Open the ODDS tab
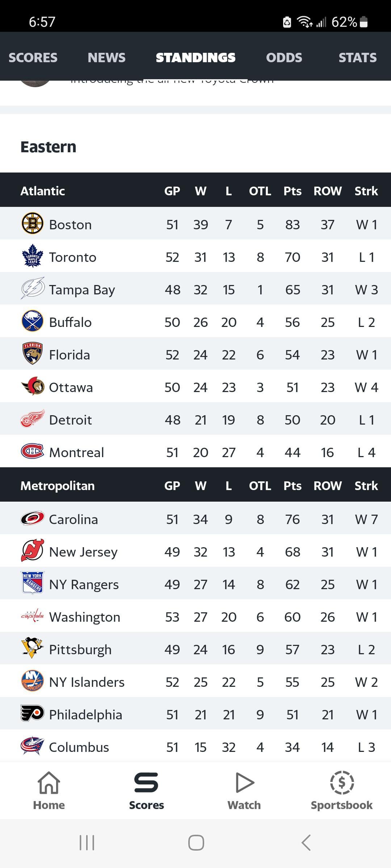The image size is (391, 868). click(284, 58)
